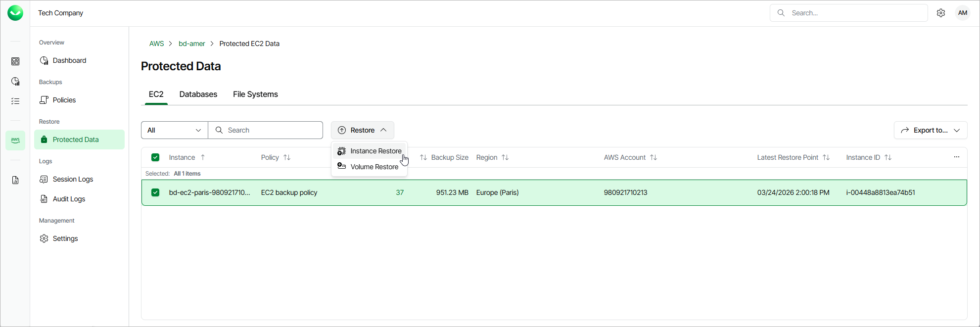Open the All filter dropdown
This screenshot has width=980, height=327.
pyautogui.click(x=175, y=130)
